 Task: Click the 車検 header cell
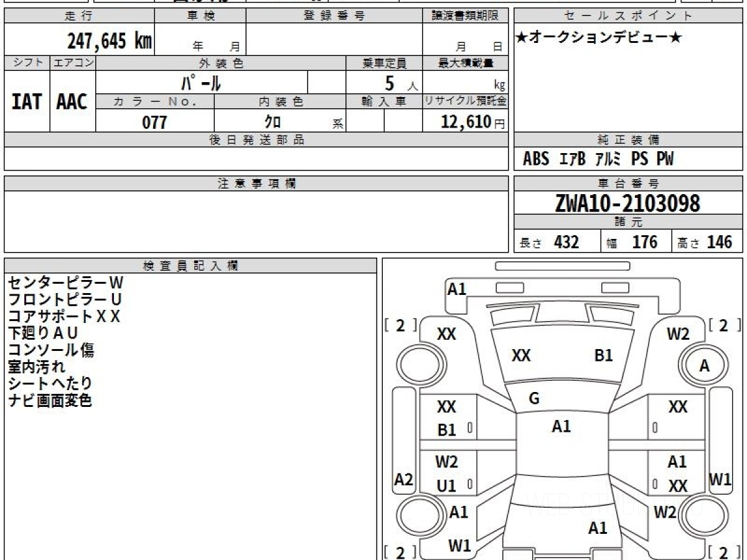pos(200,16)
